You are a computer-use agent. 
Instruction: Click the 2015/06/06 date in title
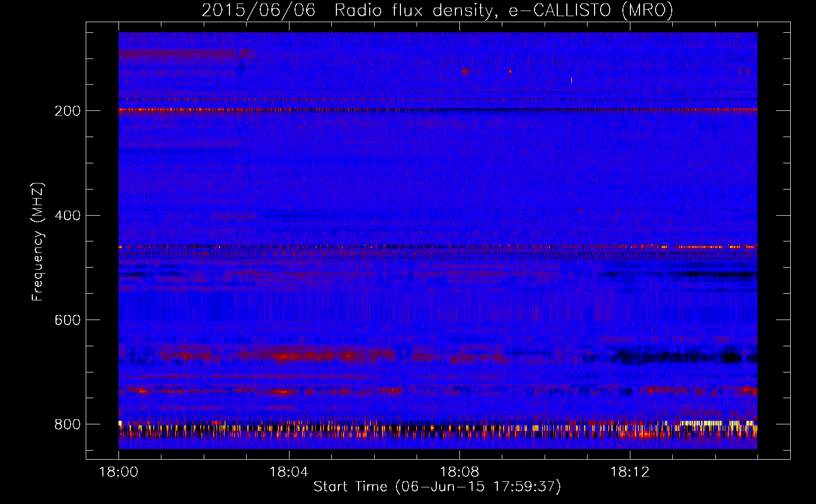point(259,10)
